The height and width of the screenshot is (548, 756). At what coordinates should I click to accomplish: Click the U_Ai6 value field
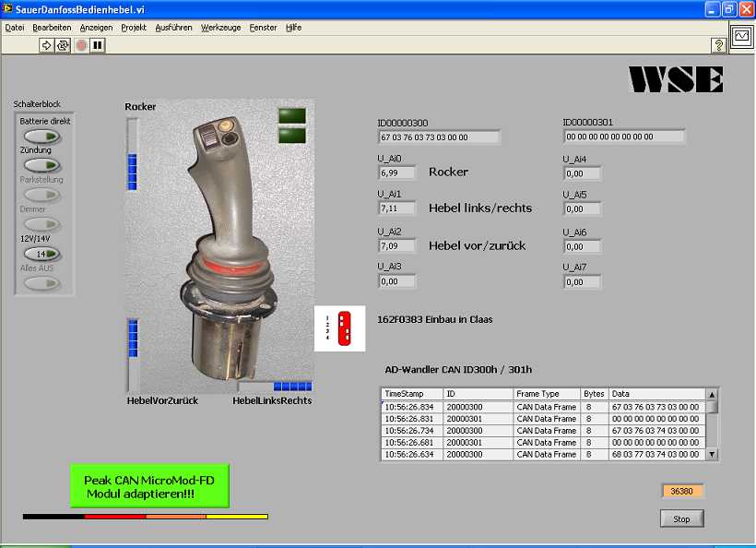(x=582, y=246)
